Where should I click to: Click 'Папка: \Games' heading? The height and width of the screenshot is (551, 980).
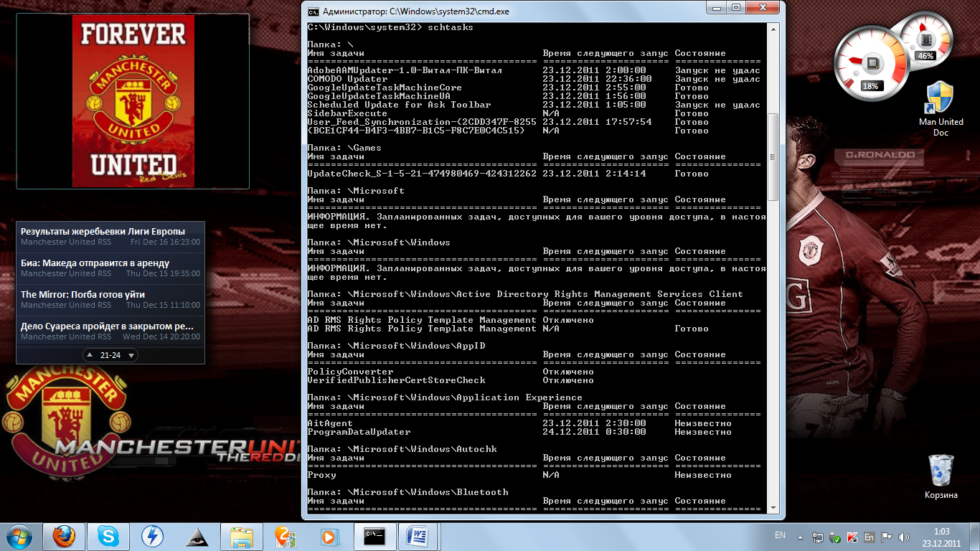pos(344,148)
